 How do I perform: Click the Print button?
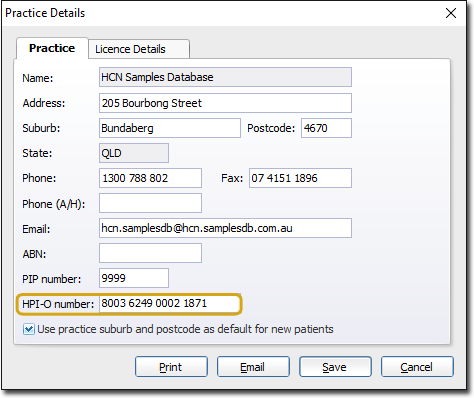click(x=171, y=367)
